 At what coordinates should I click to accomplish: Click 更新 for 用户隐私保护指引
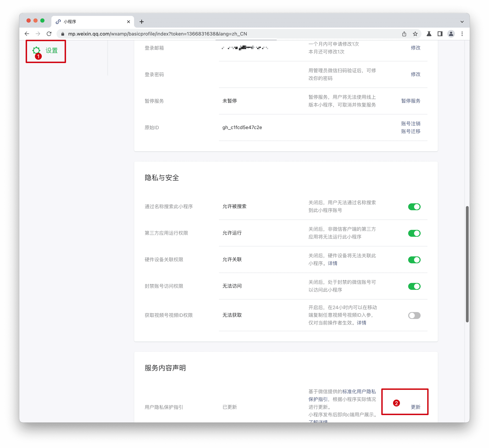(x=415, y=407)
